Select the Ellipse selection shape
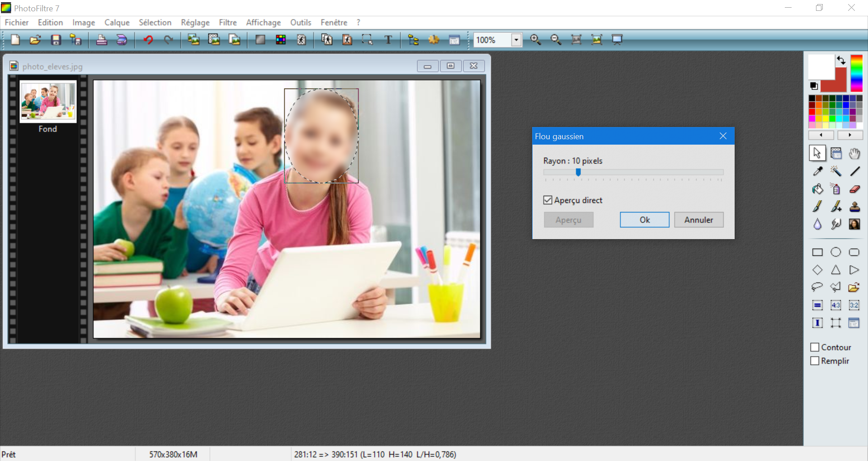 pyautogui.click(x=835, y=252)
